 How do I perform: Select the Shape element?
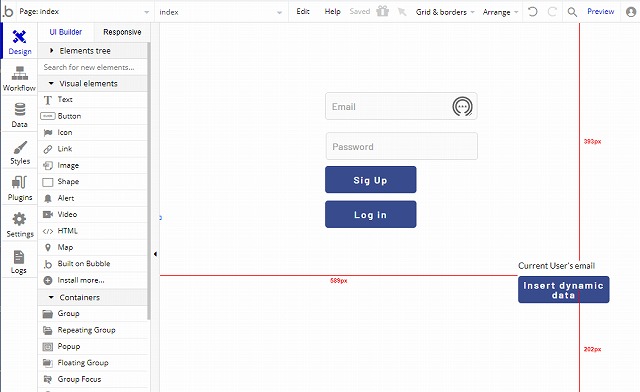[x=93, y=182]
